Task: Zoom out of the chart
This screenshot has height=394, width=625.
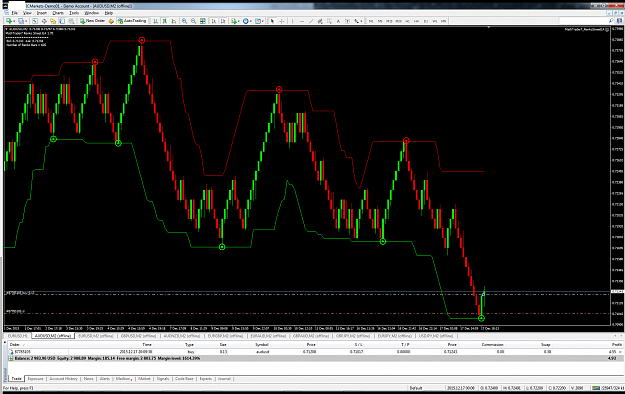Action: (x=193, y=21)
